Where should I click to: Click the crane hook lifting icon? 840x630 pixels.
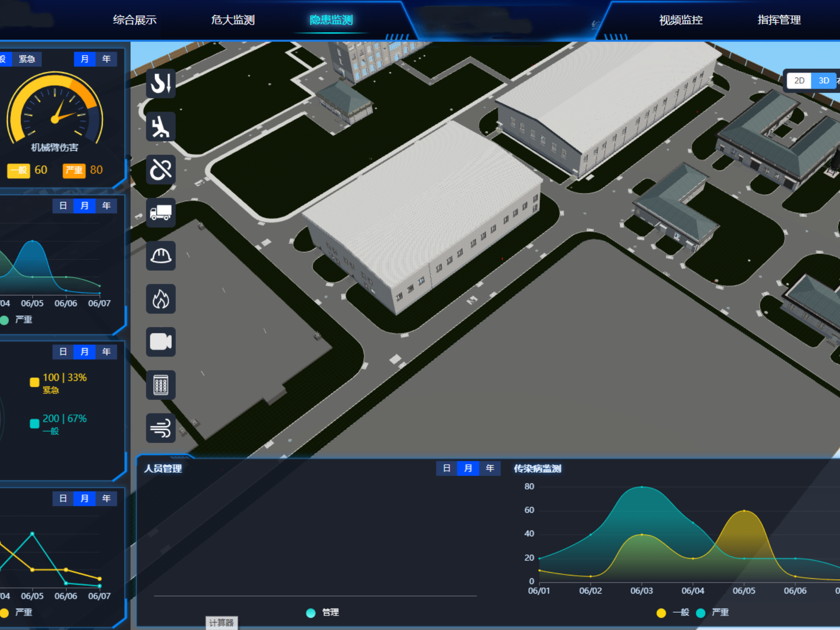pos(161,84)
